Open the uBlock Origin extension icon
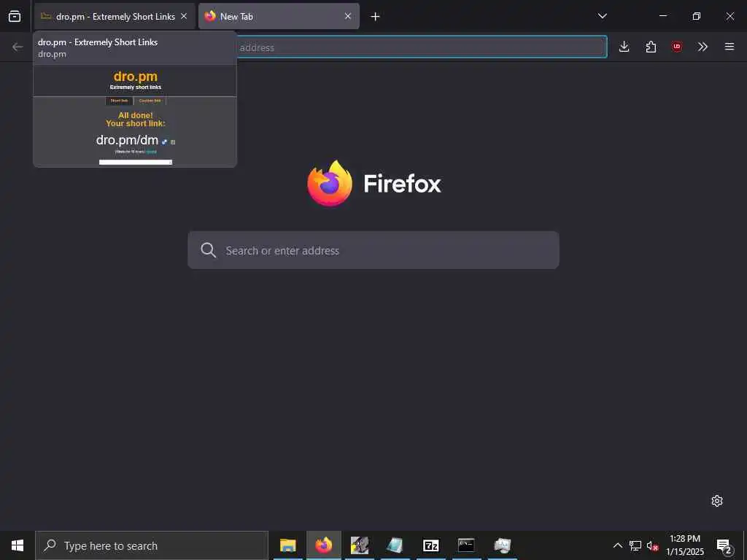The height and width of the screenshot is (560, 747). (677, 47)
